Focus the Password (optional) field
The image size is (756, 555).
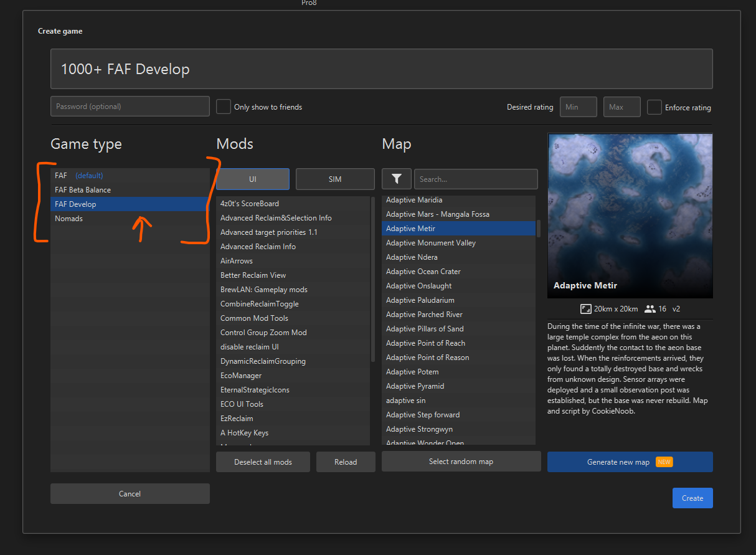pos(130,106)
